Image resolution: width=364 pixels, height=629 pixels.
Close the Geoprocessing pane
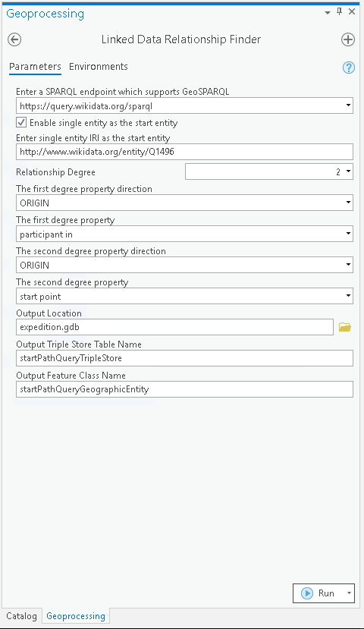352,11
